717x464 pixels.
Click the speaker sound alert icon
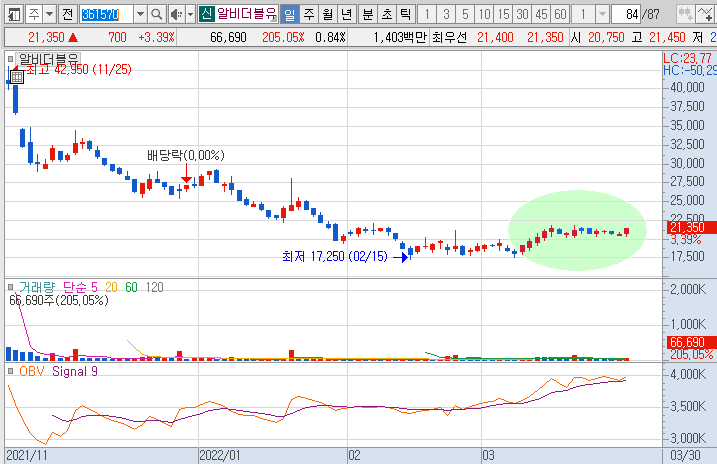[176, 15]
